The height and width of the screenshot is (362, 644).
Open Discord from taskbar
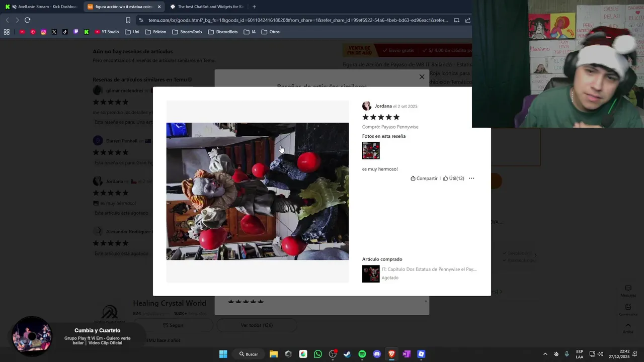pyautogui.click(x=377, y=354)
